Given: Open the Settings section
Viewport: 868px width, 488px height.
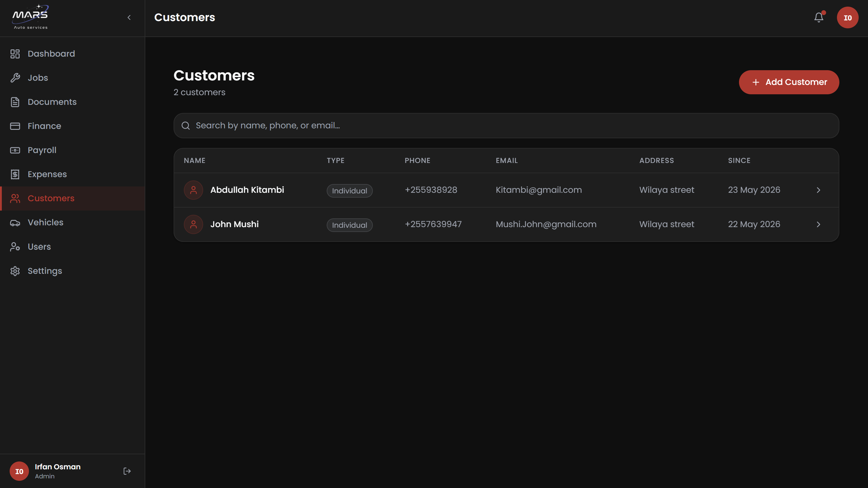Looking at the screenshot, I should [x=72, y=271].
